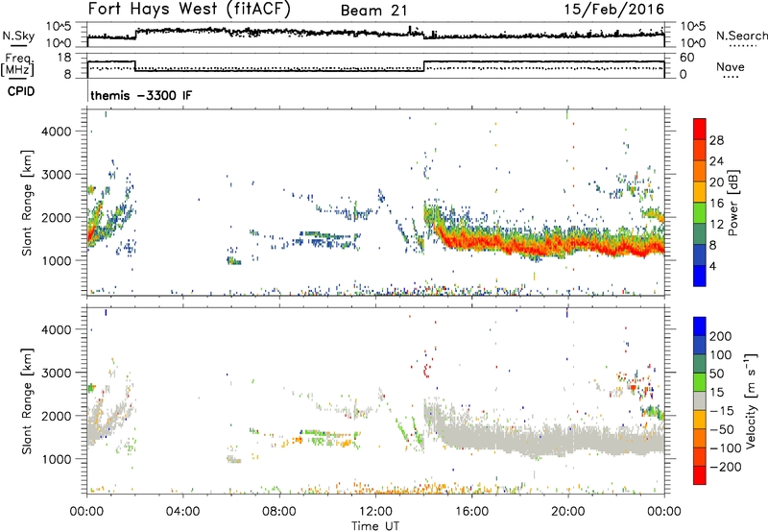Click the upper panel 'Slant Range [km]' label
Screen dimensions: 768x532
click(x=27, y=203)
